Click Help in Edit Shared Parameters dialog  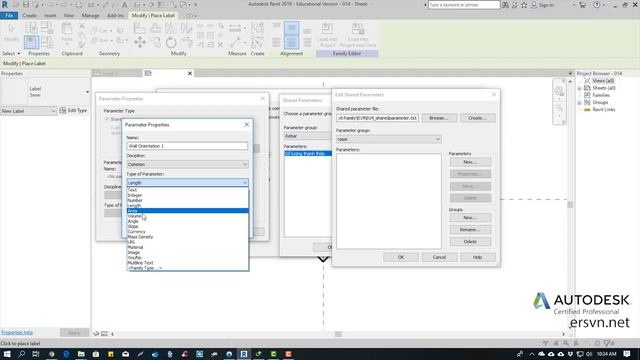coord(478,257)
